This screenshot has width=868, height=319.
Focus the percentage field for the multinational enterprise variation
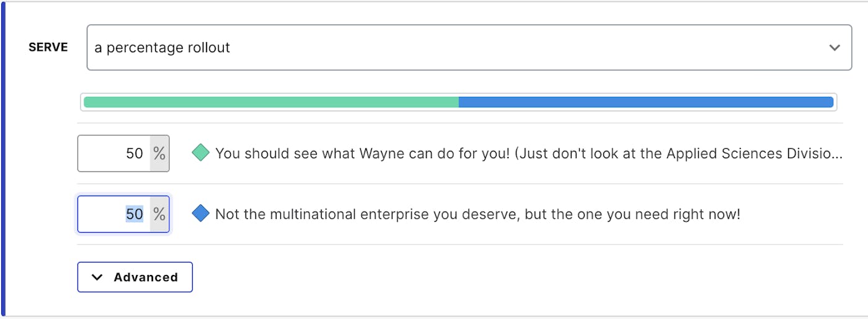click(x=115, y=214)
